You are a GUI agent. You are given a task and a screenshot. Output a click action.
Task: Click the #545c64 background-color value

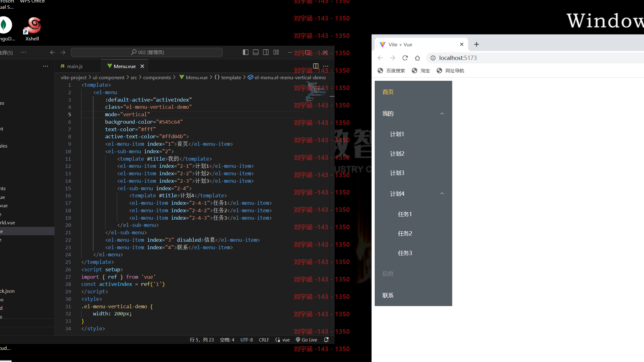tap(169, 122)
